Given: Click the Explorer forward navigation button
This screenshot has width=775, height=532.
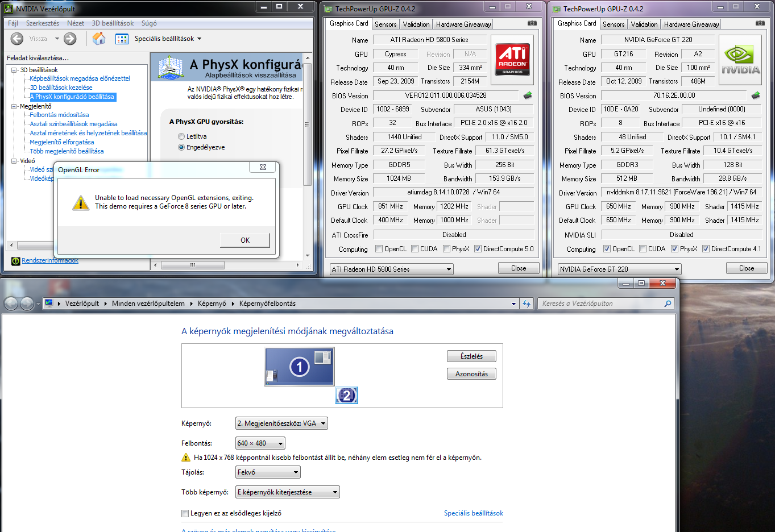Looking at the screenshot, I should coord(27,304).
